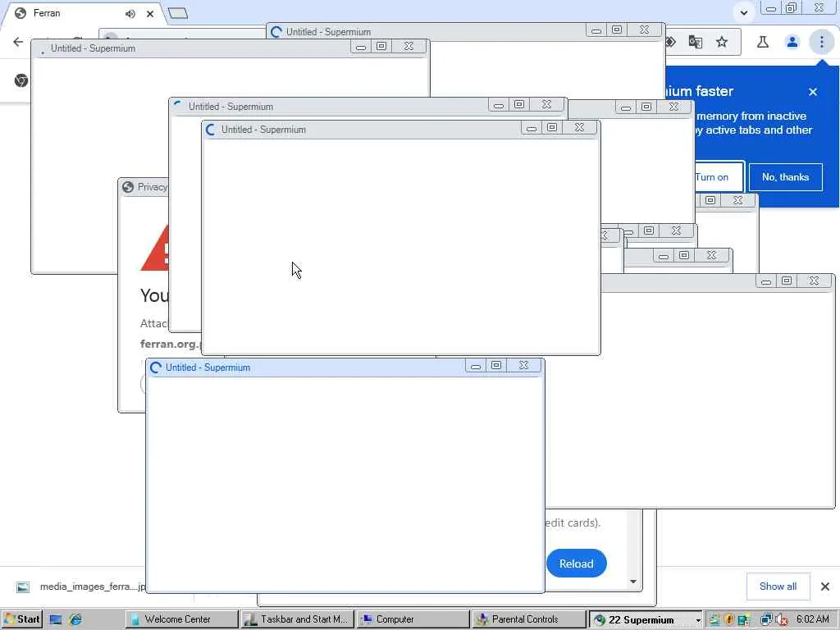Viewport: 840px width, 630px height.
Task: Close the Ferran tab
Action: point(150,14)
